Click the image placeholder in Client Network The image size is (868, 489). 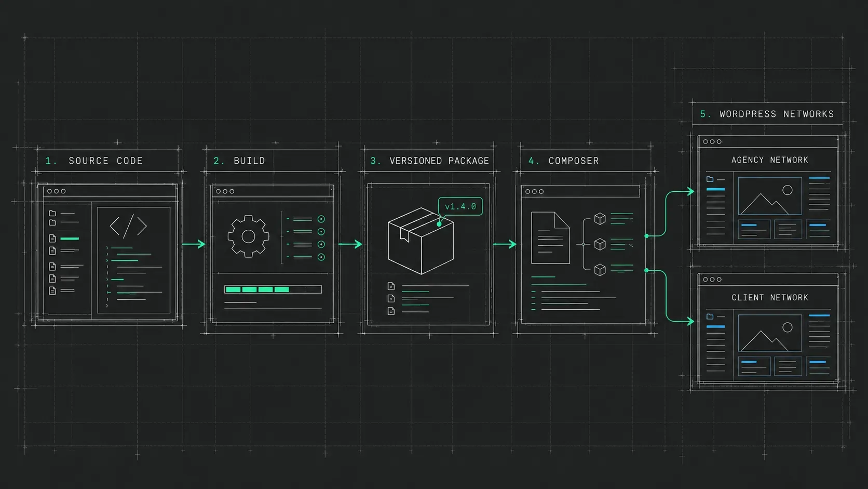tap(770, 333)
